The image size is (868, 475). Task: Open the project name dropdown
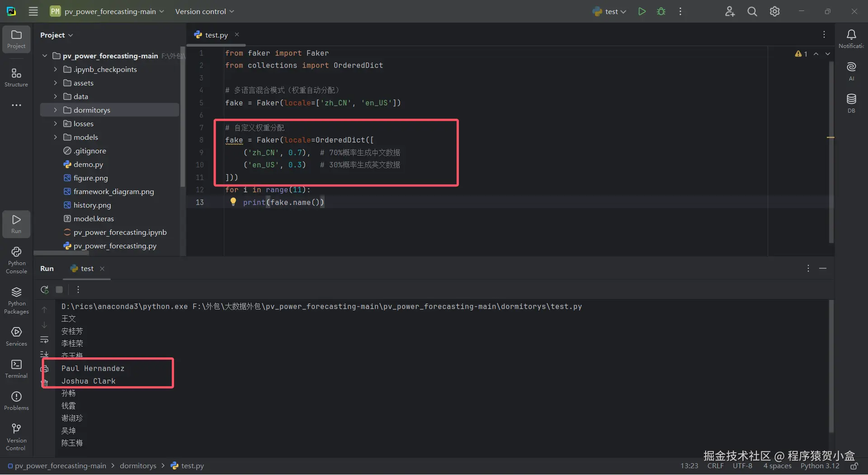pos(107,11)
